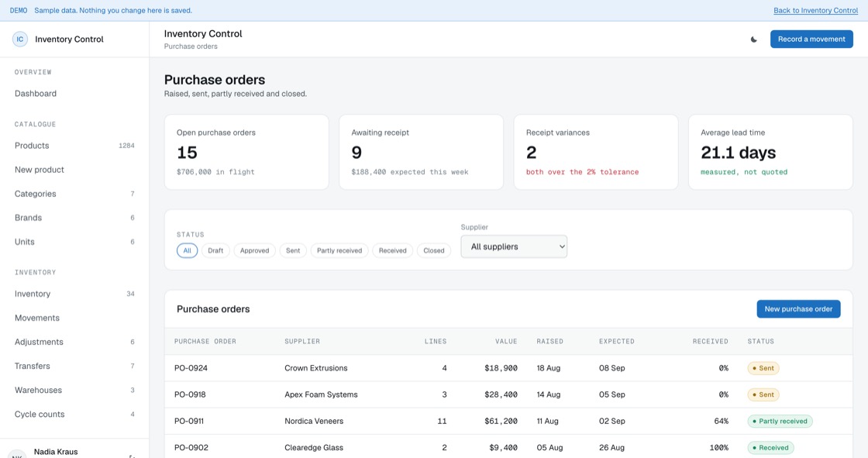Open the Awaiting receipt card

coord(422,153)
